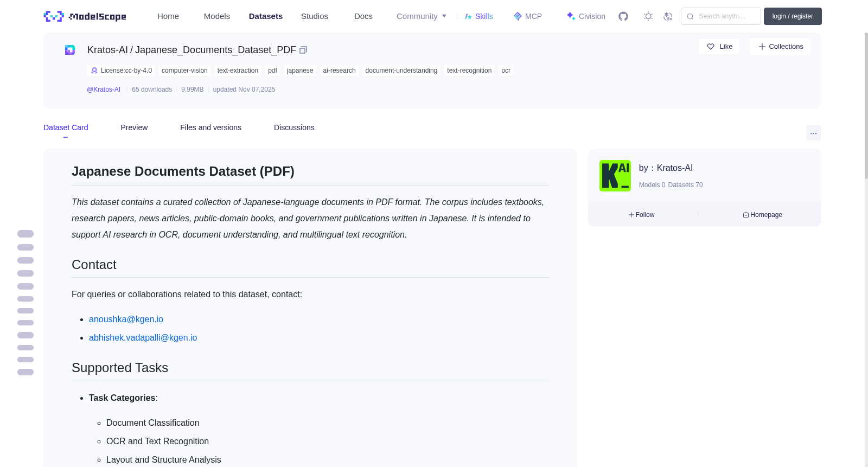Select the computer-vision tag

pyautogui.click(x=184, y=71)
